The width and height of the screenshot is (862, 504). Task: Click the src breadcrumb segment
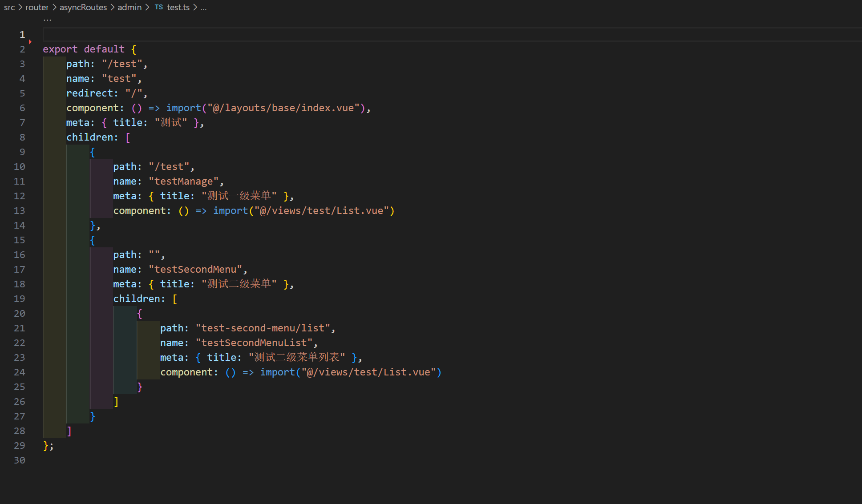click(9, 7)
